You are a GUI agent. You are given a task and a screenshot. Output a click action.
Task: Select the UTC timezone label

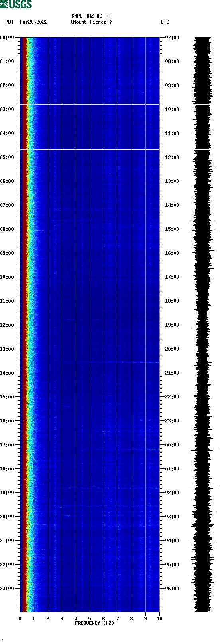pos(165,22)
